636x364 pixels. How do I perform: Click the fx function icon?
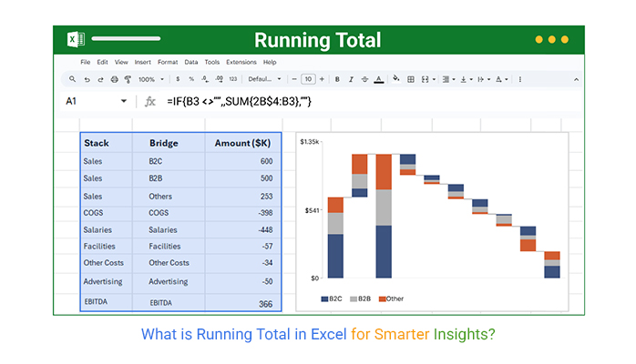pos(150,101)
